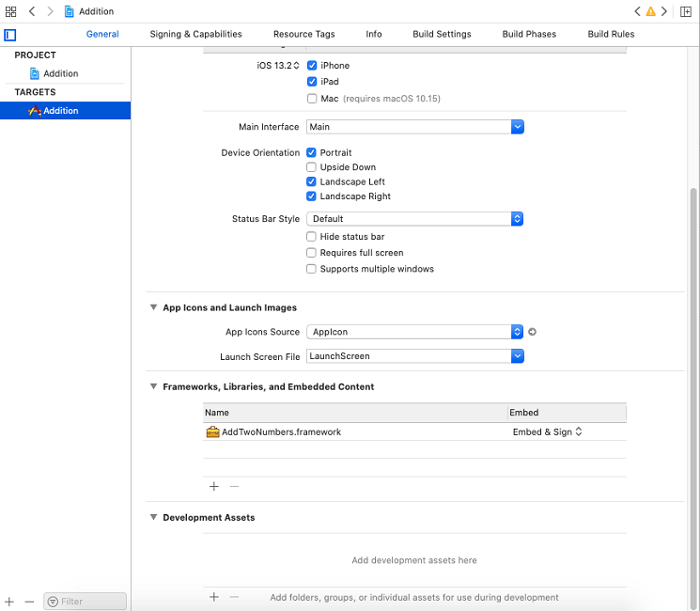
Task: Check the Upside Down orientation
Action: click(311, 167)
